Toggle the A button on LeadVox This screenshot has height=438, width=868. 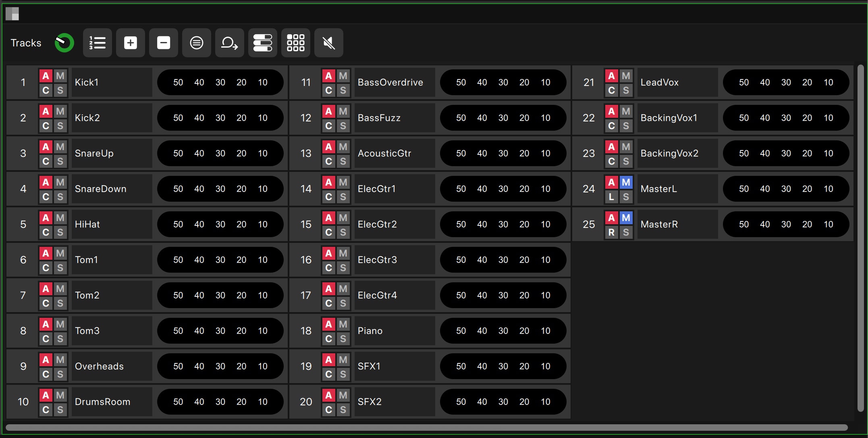pos(612,76)
